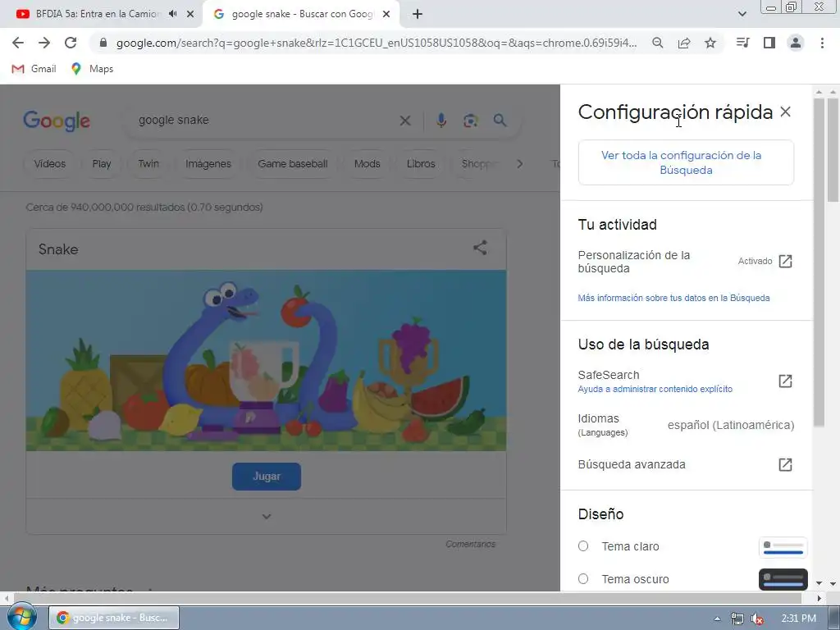Open the Windows Start button
This screenshot has width=840, height=630.
tap(21, 617)
